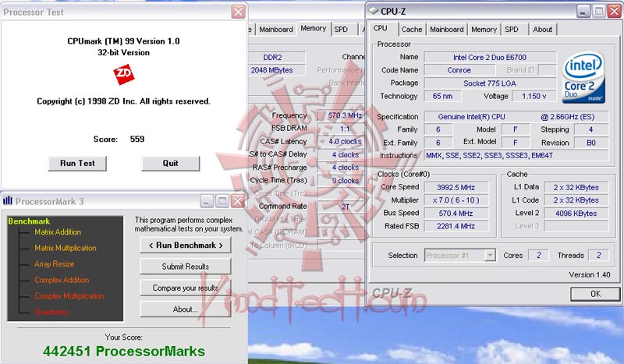Select Memory tab in background CPU-Z window
The image size is (624, 364).
pyautogui.click(x=314, y=28)
